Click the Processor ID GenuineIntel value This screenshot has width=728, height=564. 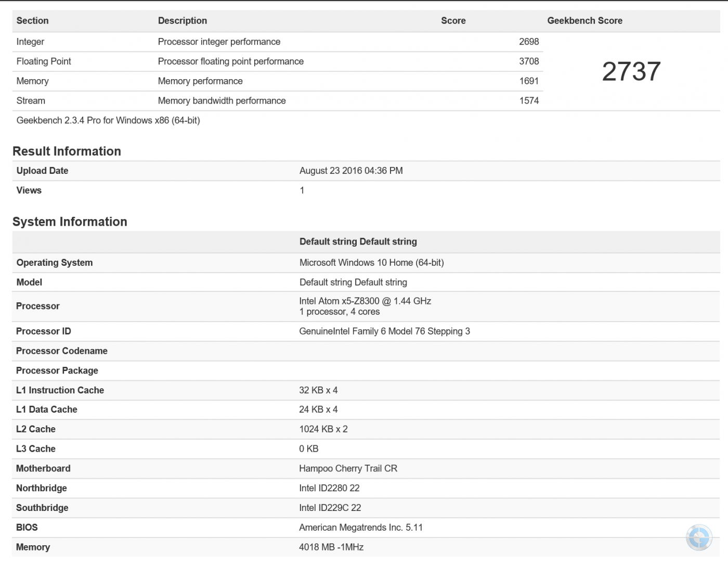click(384, 331)
